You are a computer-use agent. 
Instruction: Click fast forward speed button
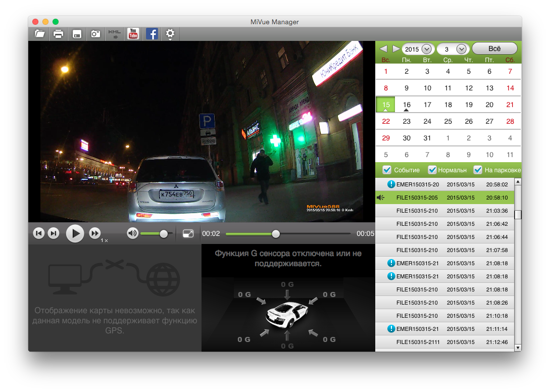95,233
